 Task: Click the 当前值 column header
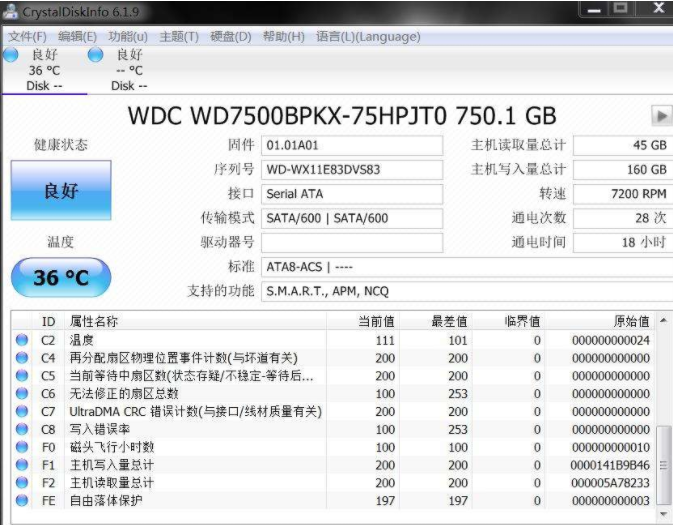pos(363,321)
